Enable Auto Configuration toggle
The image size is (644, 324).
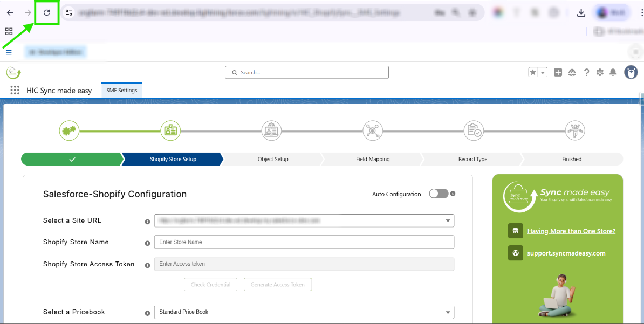pos(439,194)
